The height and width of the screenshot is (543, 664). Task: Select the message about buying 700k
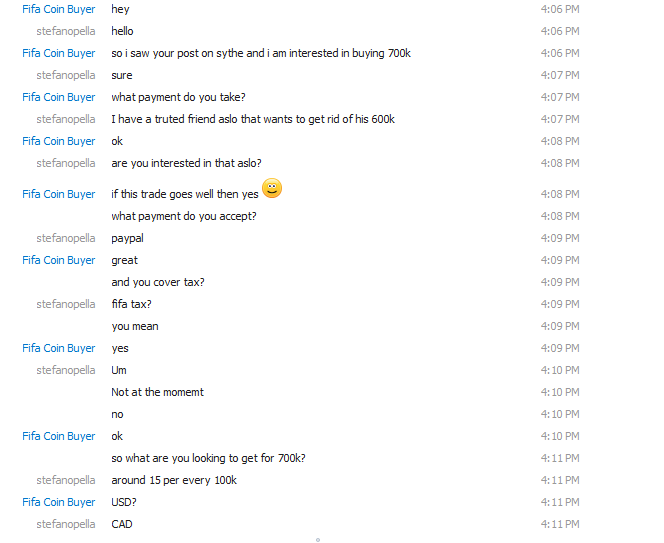261,53
